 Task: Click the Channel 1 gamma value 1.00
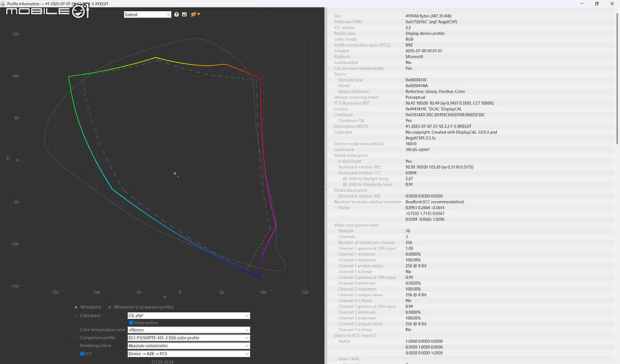409,249
